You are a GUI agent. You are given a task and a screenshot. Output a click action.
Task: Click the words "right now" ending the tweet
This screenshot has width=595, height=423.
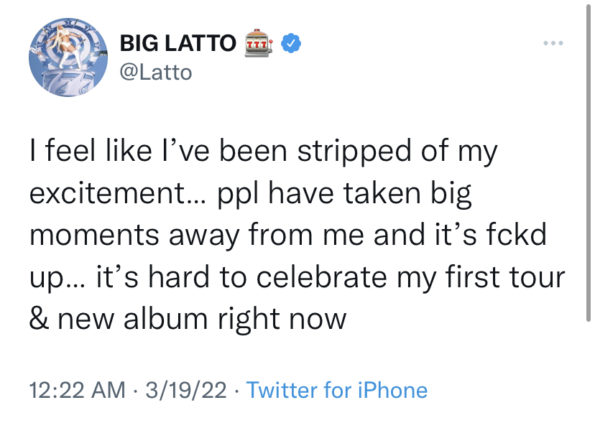pyautogui.click(x=282, y=319)
